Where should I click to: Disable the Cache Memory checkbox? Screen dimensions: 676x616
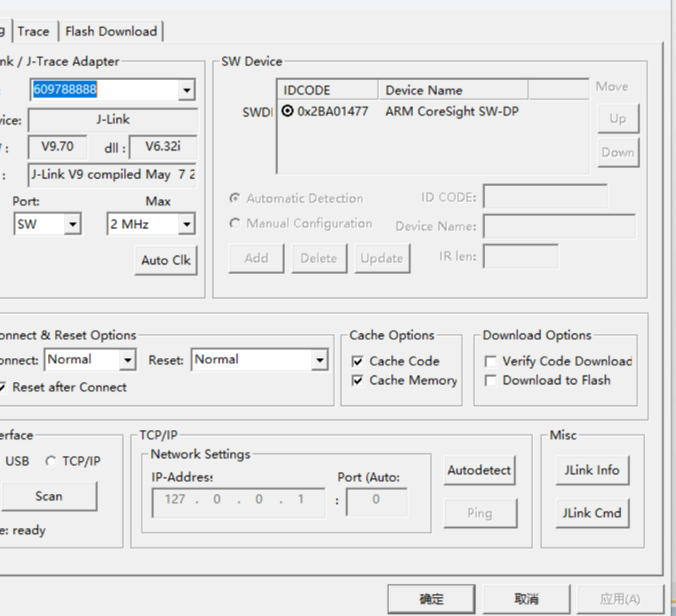(x=358, y=380)
